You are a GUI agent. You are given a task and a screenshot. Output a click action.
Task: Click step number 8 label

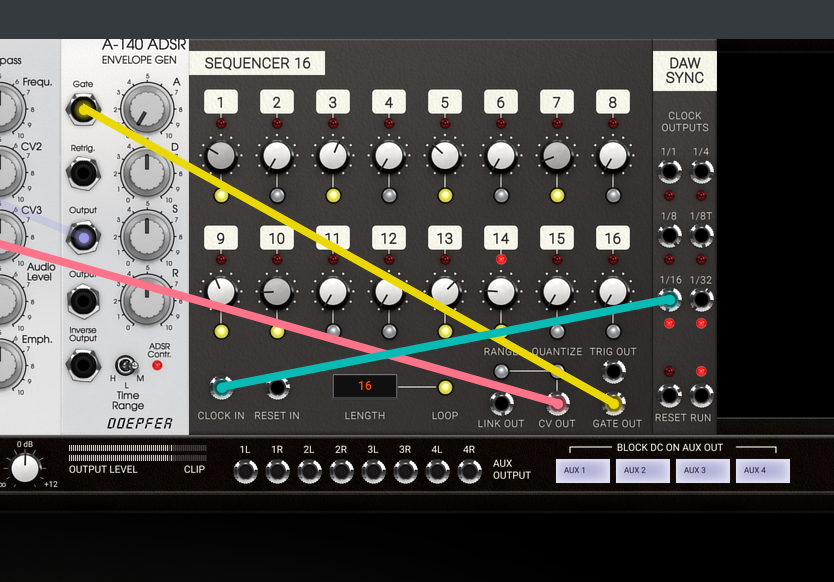(613, 102)
